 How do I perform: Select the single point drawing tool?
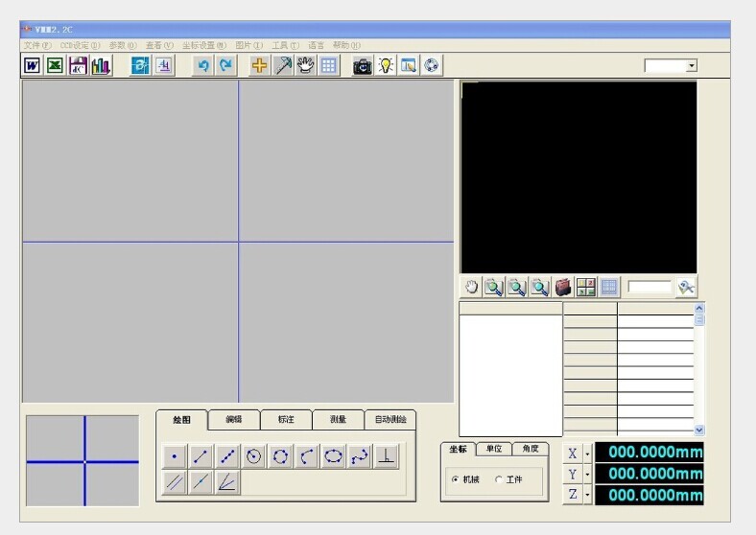(x=174, y=456)
